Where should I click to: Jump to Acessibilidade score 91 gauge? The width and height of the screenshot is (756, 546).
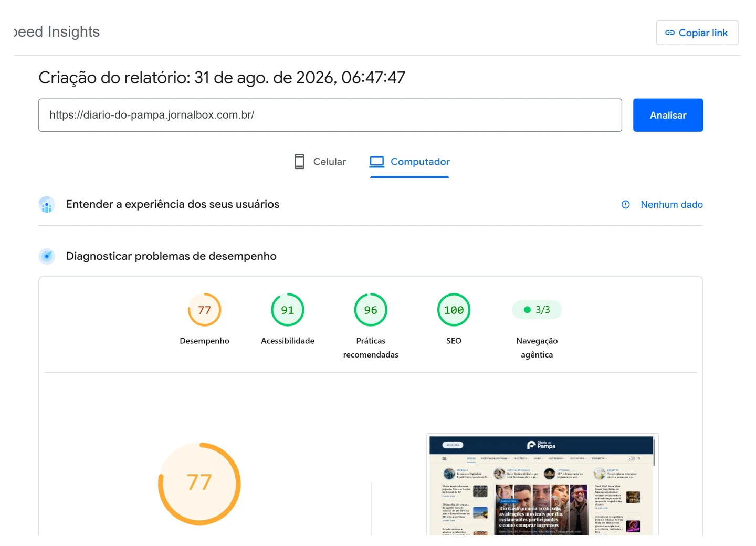[288, 310]
